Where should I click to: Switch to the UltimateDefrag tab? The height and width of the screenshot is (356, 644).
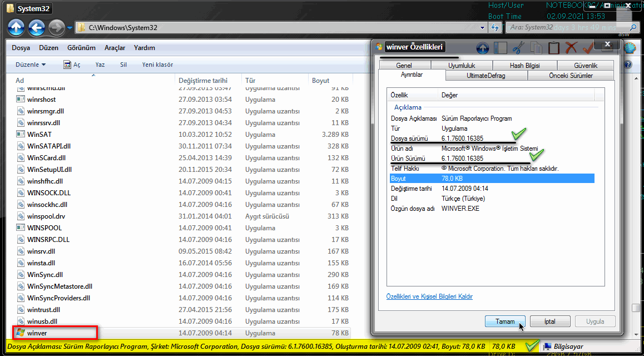pos(486,76)
